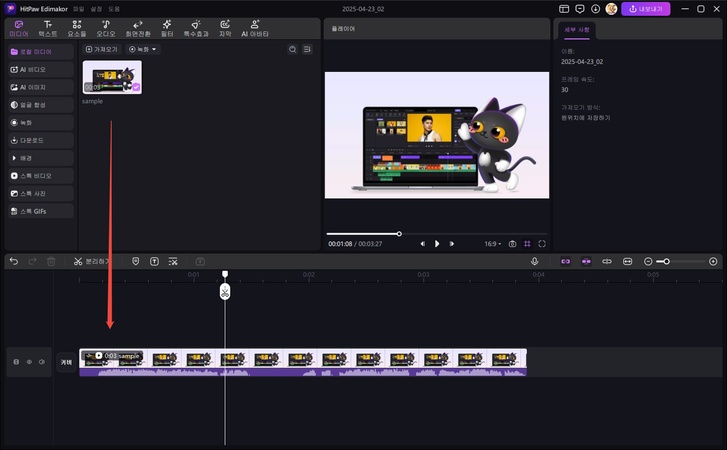The width and height of the screenshot is (727, 450).
Task: Select 로컬 미디어 in sidebar
Action: pos(41,51)
